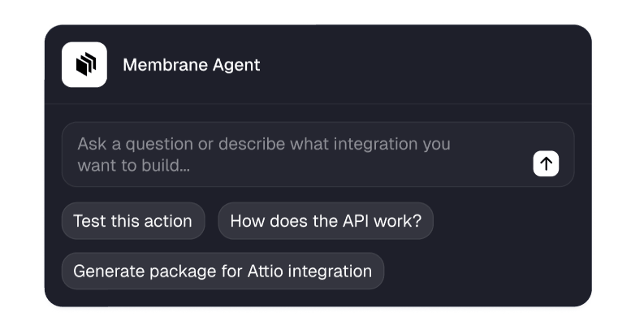The image size is (644, 330).
Task: Send message with the up-arrow button
Action: point(546,163)
